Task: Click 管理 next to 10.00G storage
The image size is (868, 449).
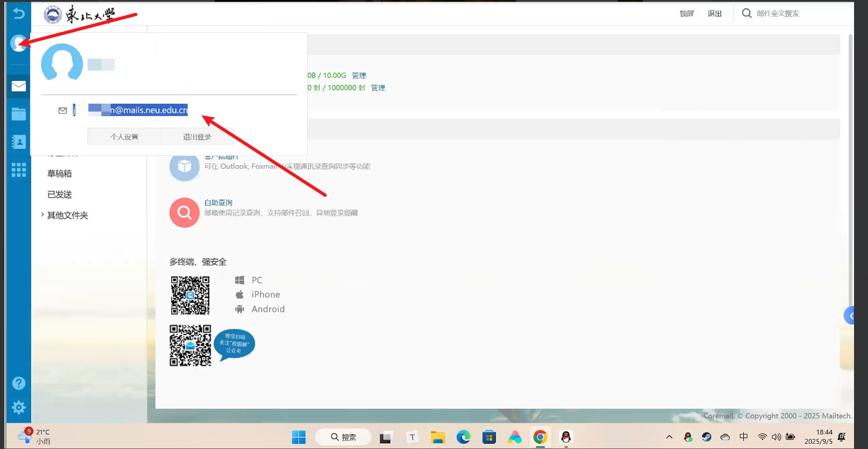Action: pyautogui.click(x=359, y=75)
